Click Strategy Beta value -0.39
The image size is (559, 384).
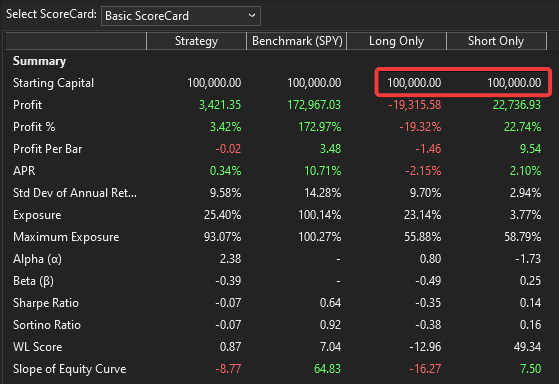229,281
